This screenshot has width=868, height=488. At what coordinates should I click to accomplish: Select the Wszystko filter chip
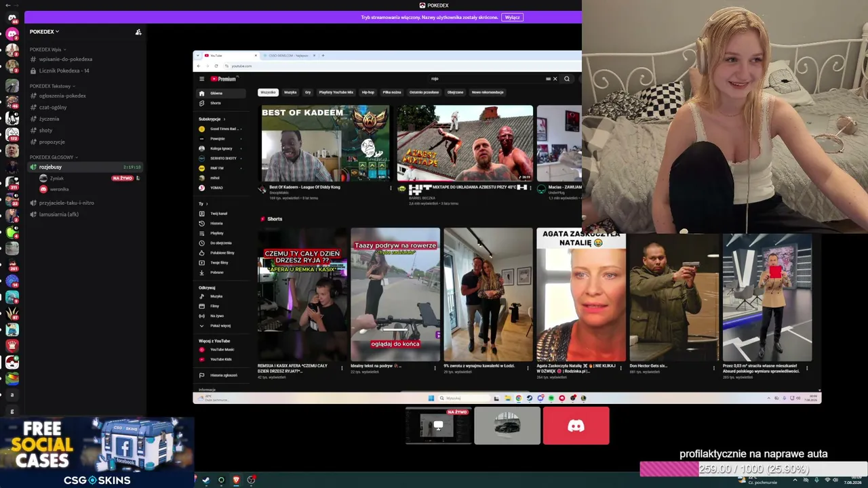pos(269,92)
